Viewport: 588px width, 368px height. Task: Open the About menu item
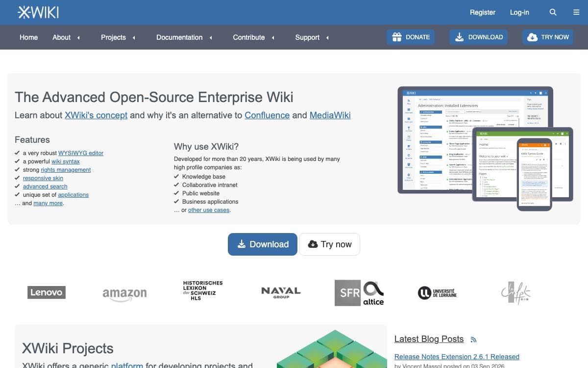pos(61,37)
